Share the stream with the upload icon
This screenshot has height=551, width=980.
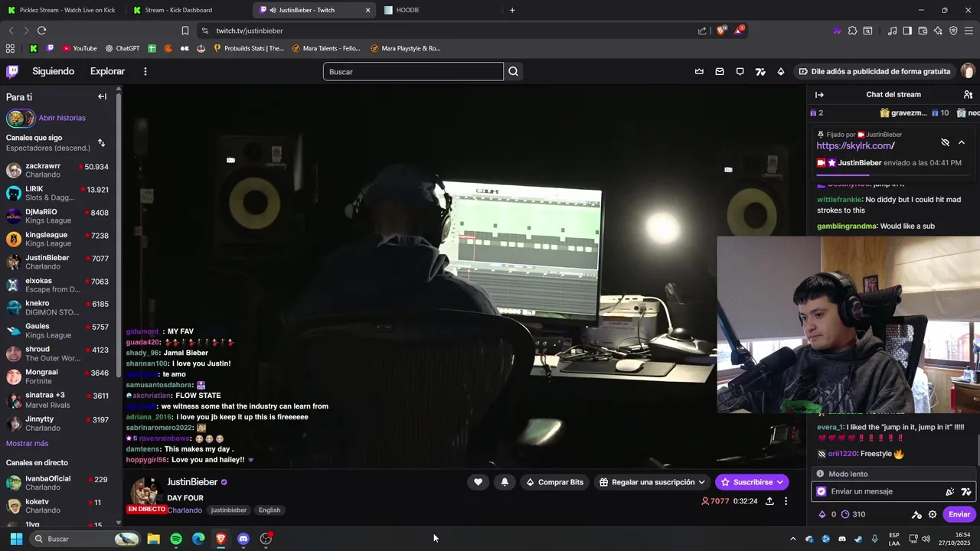(x=769, y=501)
